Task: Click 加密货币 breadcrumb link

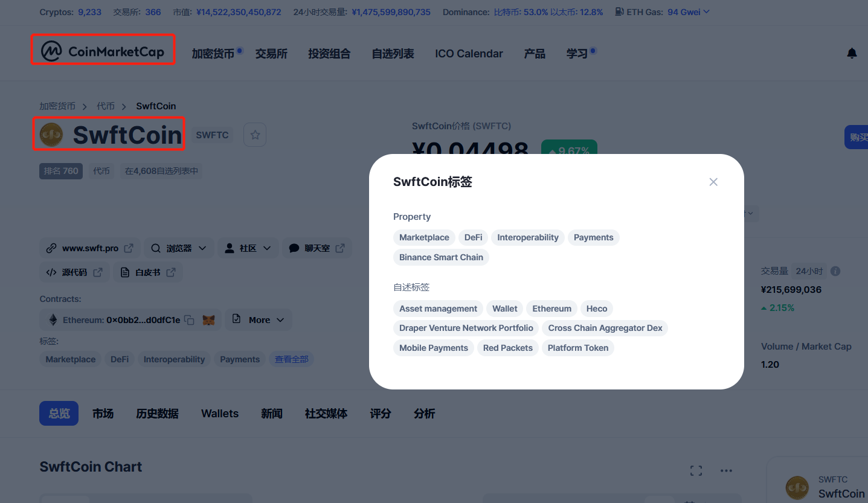Action: pos(57,106)
